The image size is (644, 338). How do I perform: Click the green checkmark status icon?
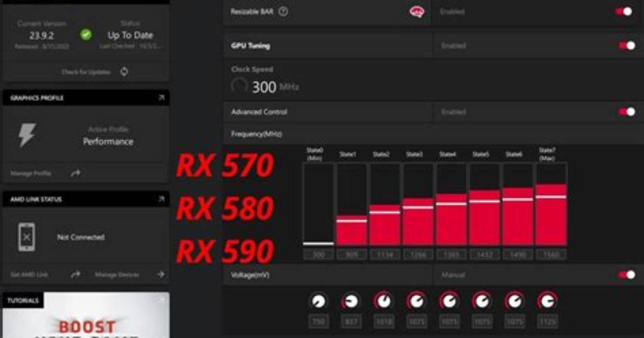click(x=86, y=35)
